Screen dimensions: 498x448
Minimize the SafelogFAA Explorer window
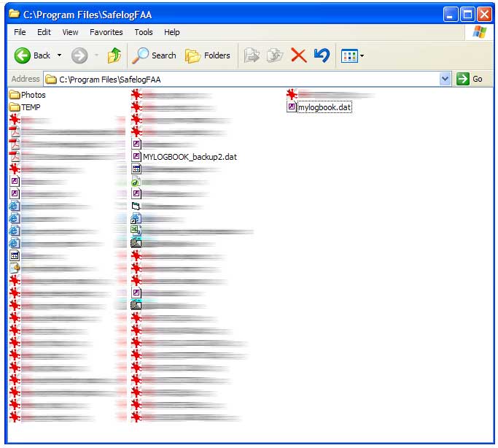pyautogui.click(x=451, y=15)
